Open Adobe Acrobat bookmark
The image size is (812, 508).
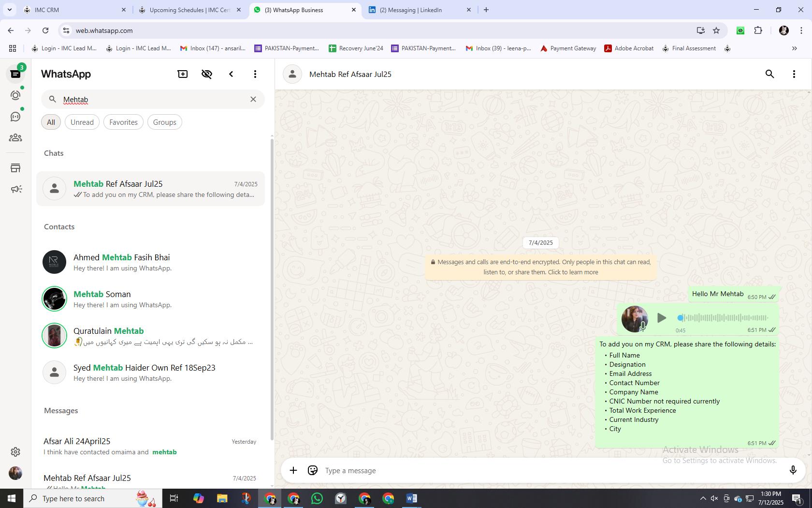[x=629, y=48]
